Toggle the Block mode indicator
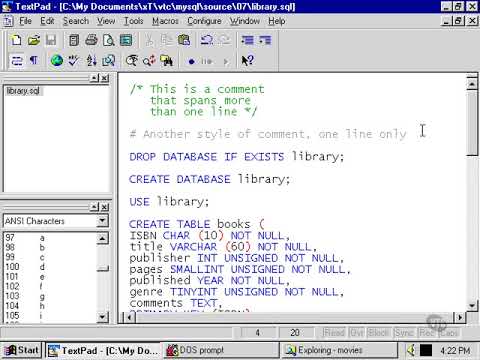The height and width of the screenshot is (360, 480). click(x=379, y=332)
